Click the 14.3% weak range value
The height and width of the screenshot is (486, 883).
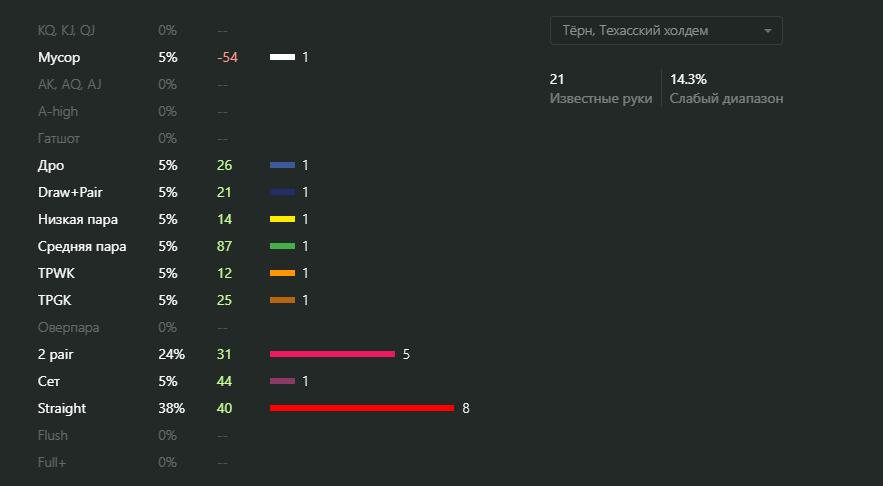coord(688,79)
